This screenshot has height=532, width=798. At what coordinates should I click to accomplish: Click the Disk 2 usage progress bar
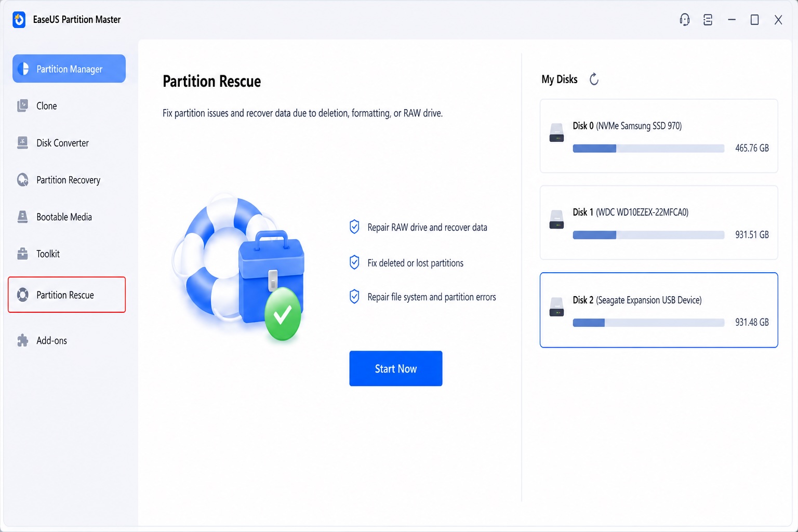pos(648,323)
